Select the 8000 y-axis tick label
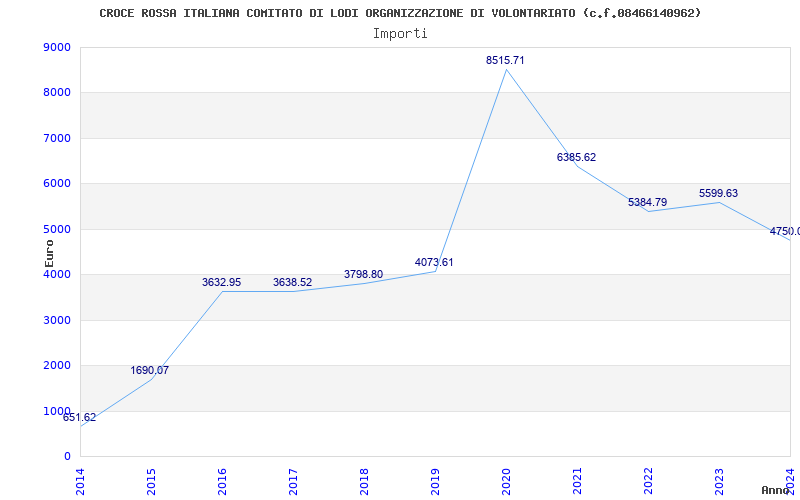This screenshot has width=800, height=500. coord(57,93)
